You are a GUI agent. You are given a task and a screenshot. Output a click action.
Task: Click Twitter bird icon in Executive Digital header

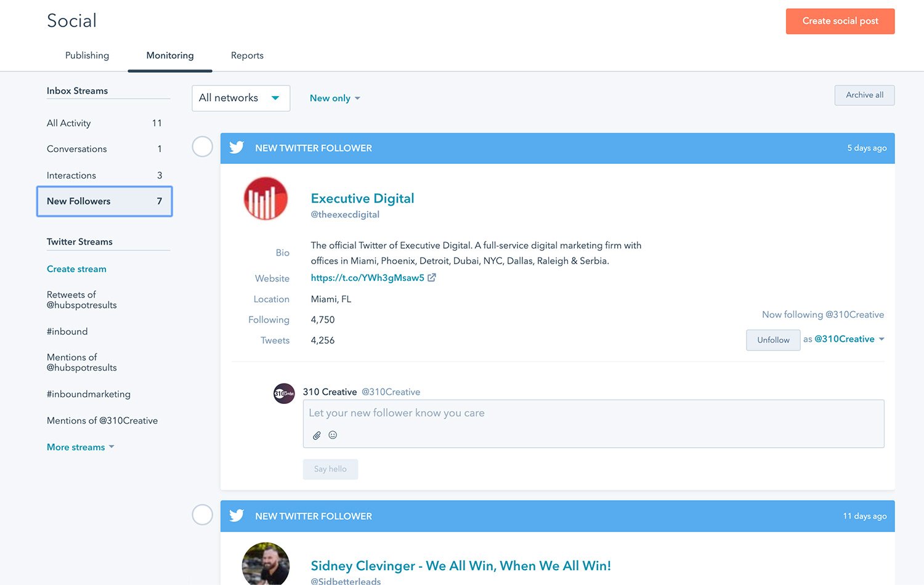[237, 148]
